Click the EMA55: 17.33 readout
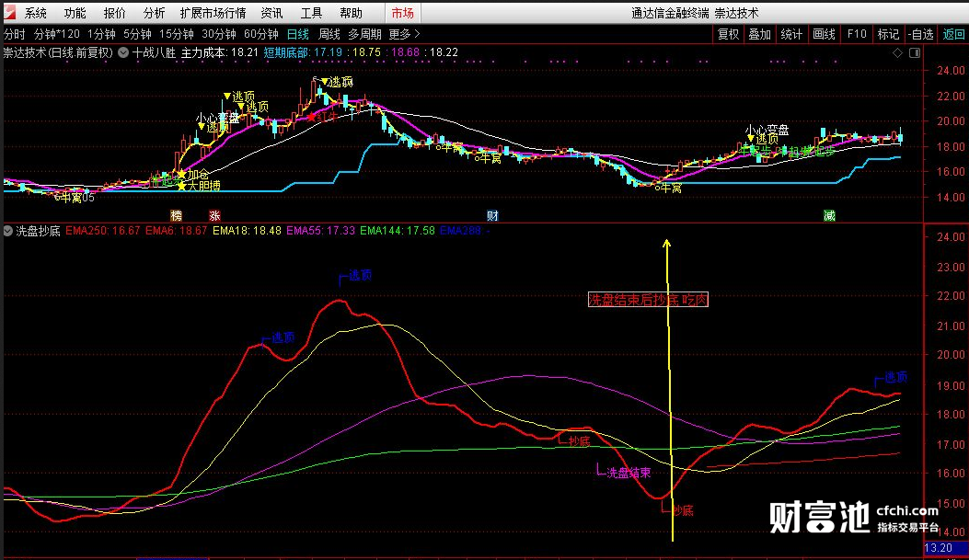 (x=321, y=231)
